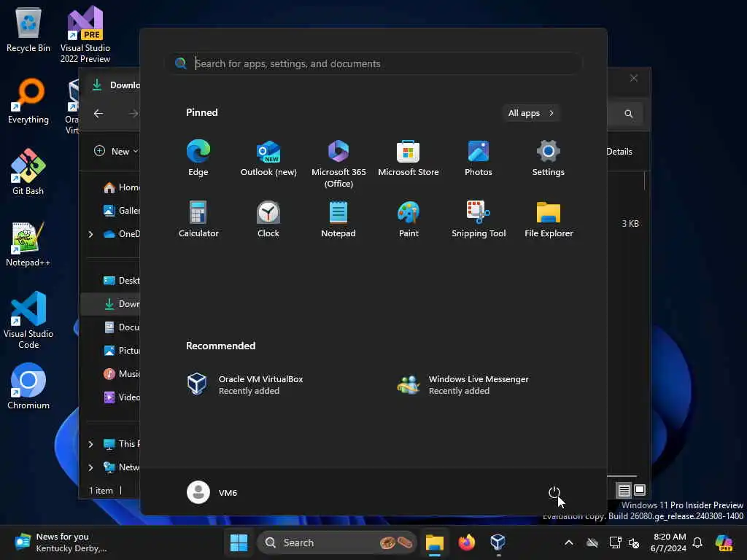
Task: Open Copilot Preview in taskbar
Action: point(724,542)
